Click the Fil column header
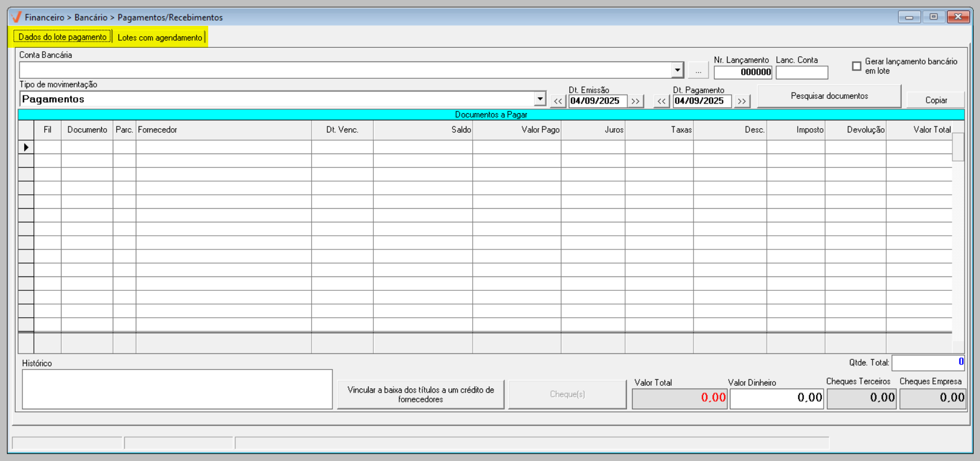The height and width of the screenshot is (461, 980). 48,130
